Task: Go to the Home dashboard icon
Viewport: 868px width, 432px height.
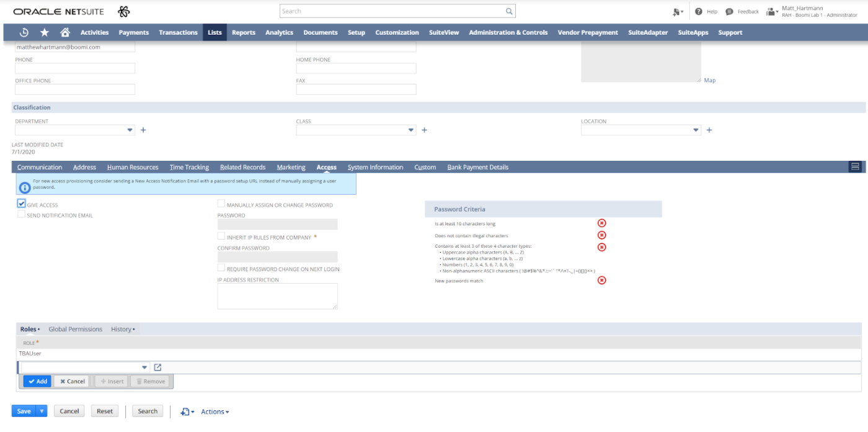Action: [65, 32]
